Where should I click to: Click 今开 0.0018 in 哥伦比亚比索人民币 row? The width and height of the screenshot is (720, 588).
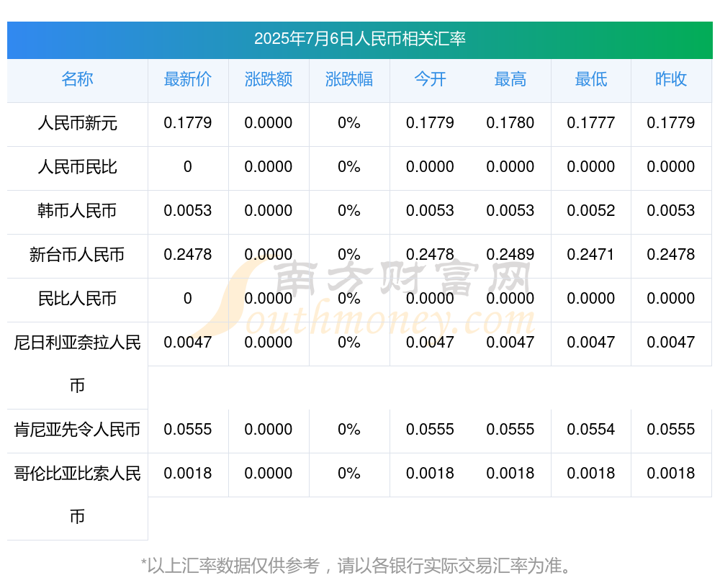pyautogui.click(x=430, y=474)
